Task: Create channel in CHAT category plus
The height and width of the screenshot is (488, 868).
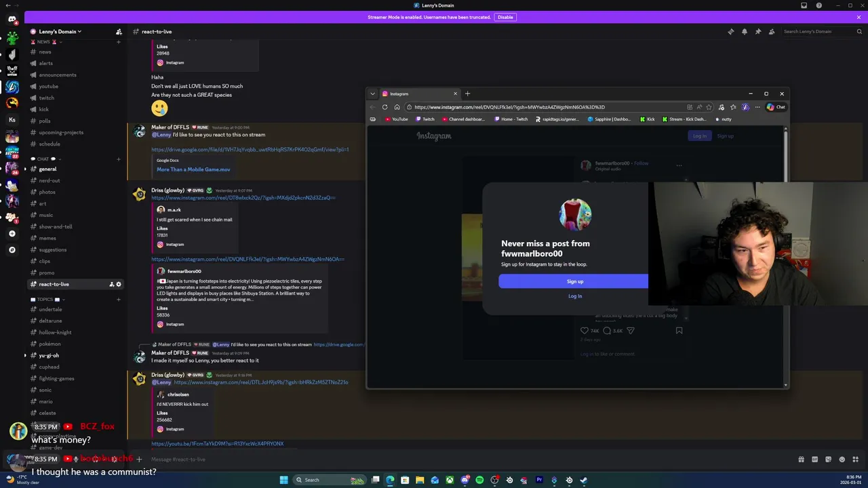Action: (x=119, y=159)
